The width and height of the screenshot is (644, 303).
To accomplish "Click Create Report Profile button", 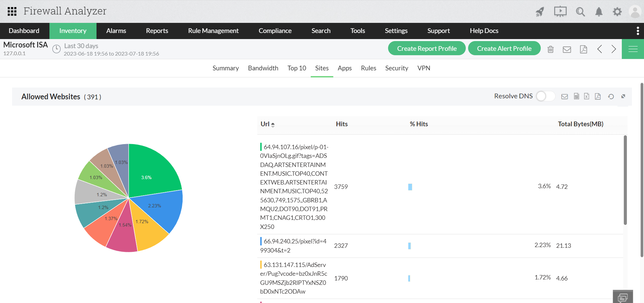I will point(426,48).
